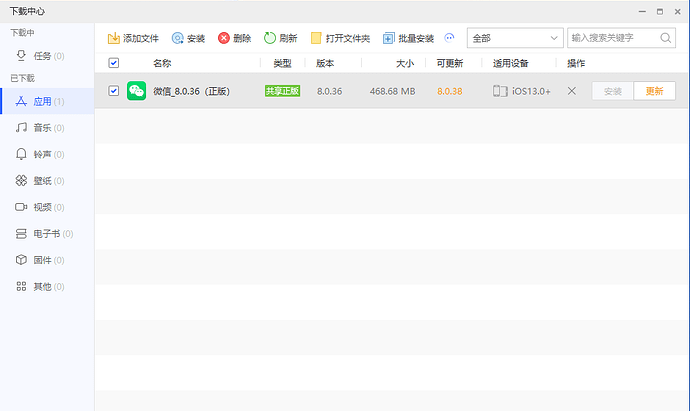690x411 pixels.
Task: Click the search magnifier icon
Action: coord(666,38)
